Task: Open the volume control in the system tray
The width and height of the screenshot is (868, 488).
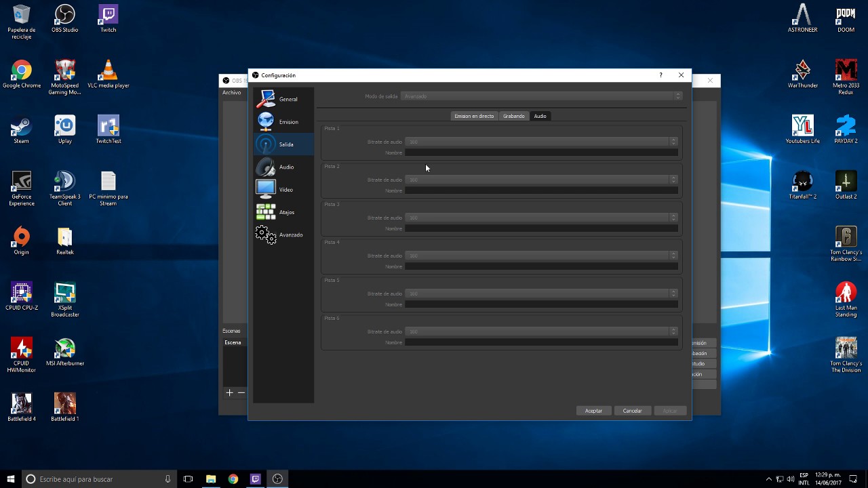Action: pos(791,479)
